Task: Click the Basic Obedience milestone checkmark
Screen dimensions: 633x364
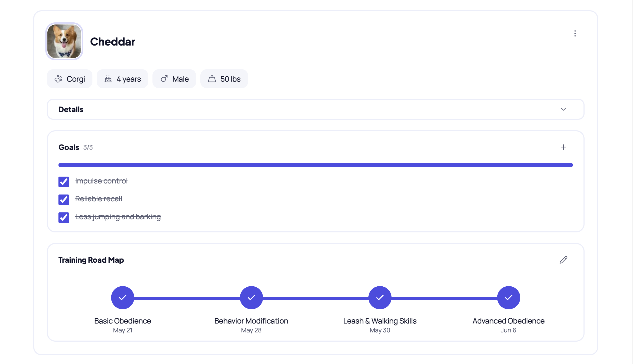Action: click(123, 297)
